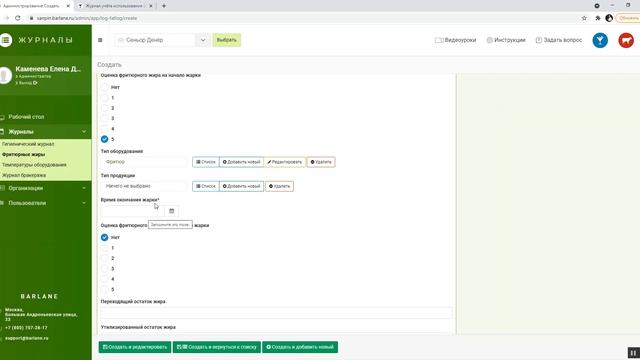This screenshot has height=360, width=640.
Task: Click the browser profile avatar icon
Action: pos(609,18)
